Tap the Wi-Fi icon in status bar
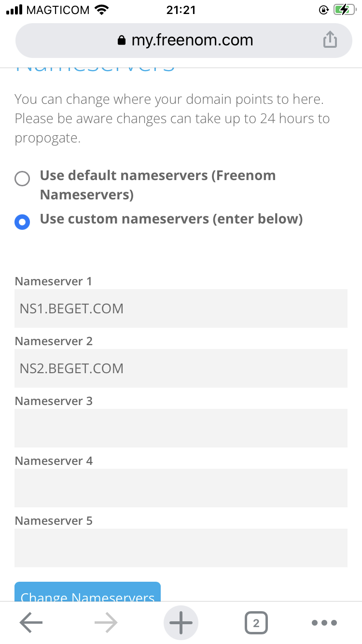This screenshot has width=362, height=644. click(x=102, y=10)
